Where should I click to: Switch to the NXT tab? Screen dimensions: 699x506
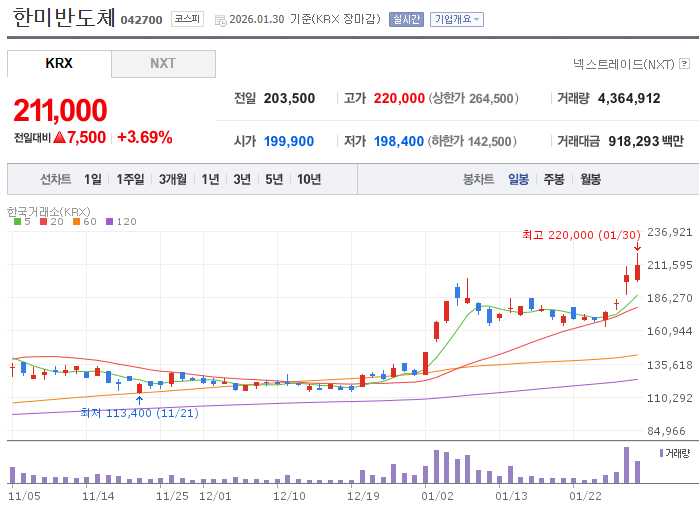(163, 63)
